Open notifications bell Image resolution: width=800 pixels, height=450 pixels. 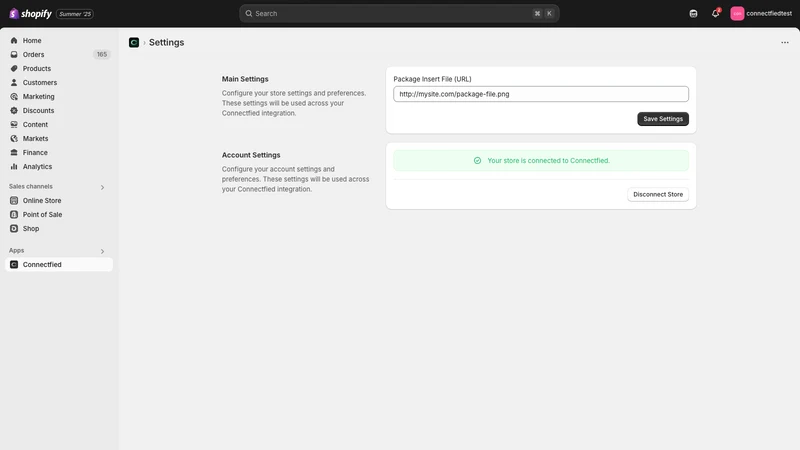coord(715,14)
